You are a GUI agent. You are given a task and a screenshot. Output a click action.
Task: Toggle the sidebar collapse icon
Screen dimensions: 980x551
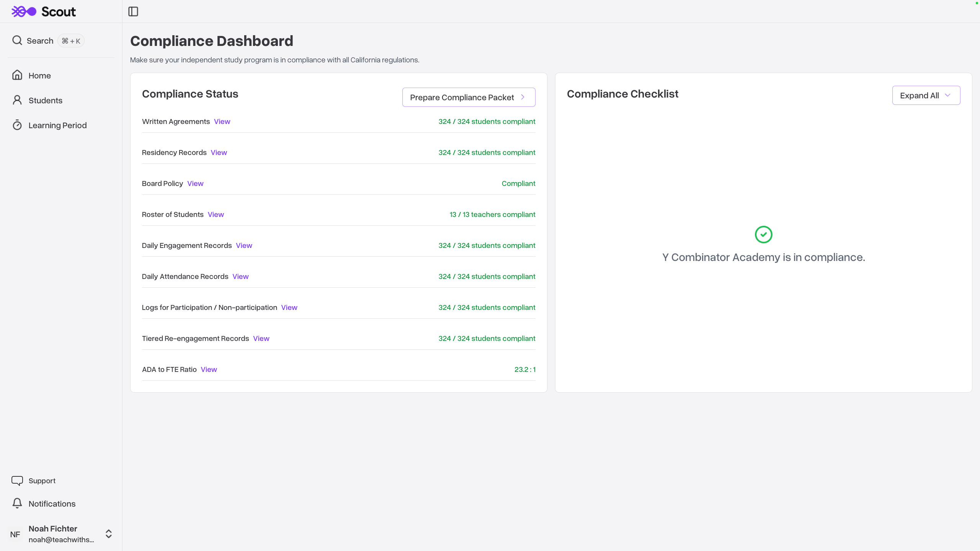133,11
